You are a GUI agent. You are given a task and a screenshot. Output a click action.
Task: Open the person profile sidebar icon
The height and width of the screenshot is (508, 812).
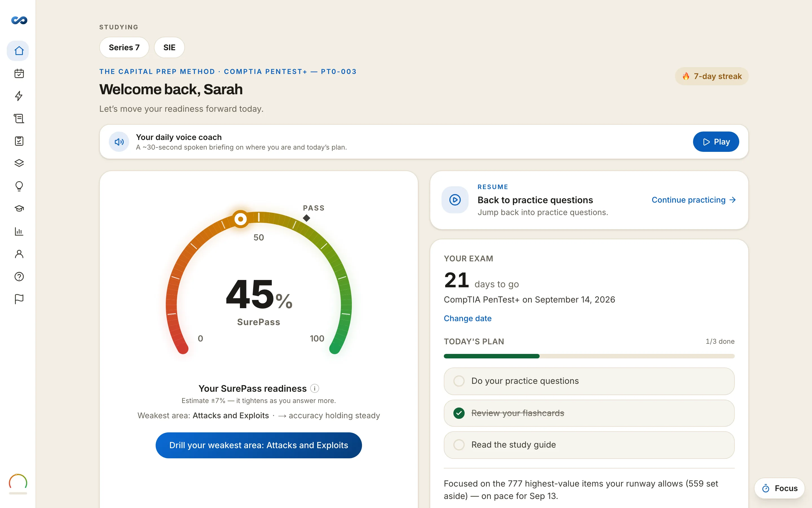tap(19, 254)
